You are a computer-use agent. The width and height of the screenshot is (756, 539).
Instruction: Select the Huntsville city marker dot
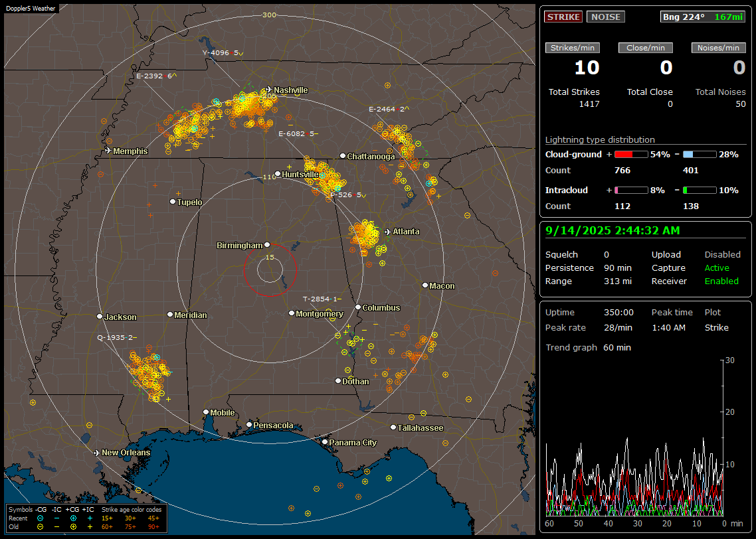click(278, 174)
